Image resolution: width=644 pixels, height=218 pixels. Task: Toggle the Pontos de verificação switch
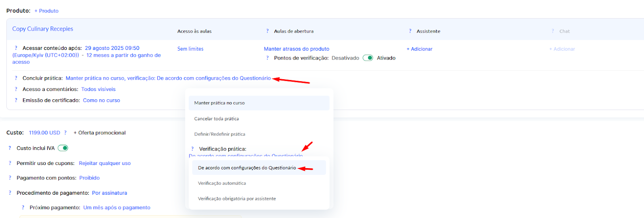pyautogui.click(x=368, y=58)
